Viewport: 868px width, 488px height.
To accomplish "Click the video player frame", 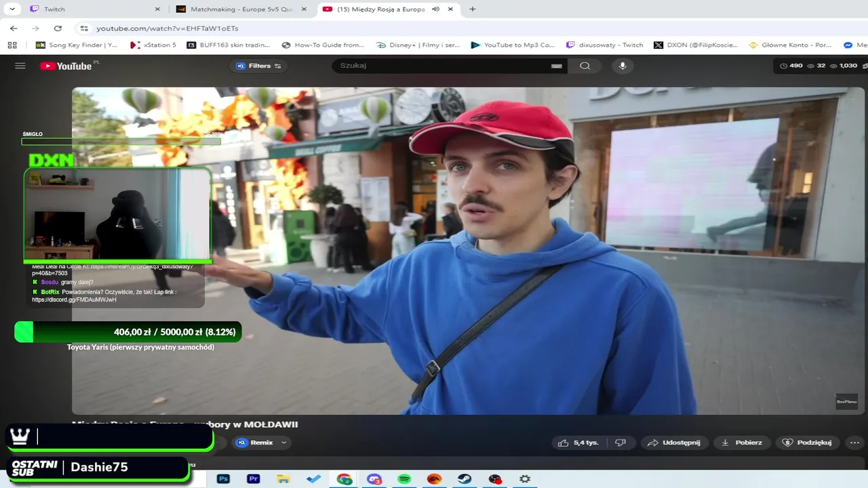I will point(468,251).
